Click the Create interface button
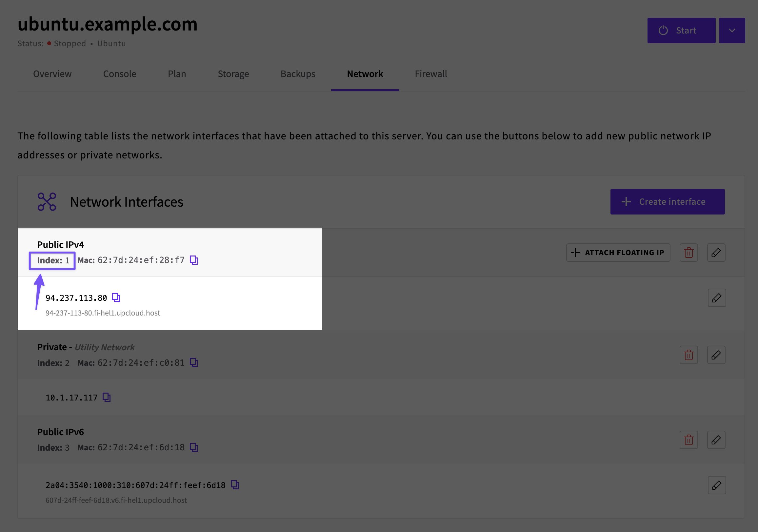The width and height of the screenshot is (758, 532). 667,202
